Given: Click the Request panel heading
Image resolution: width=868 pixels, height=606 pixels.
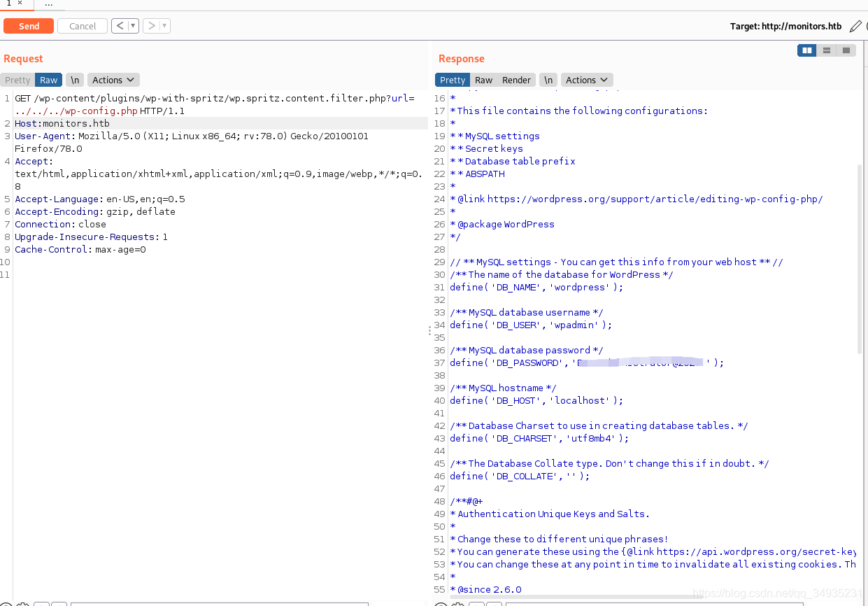Looking at the screenshot, I should [x=23, y=59].
